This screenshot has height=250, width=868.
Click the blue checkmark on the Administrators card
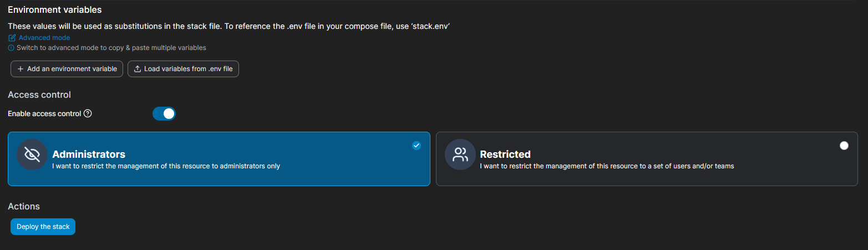tap(417, 146)
